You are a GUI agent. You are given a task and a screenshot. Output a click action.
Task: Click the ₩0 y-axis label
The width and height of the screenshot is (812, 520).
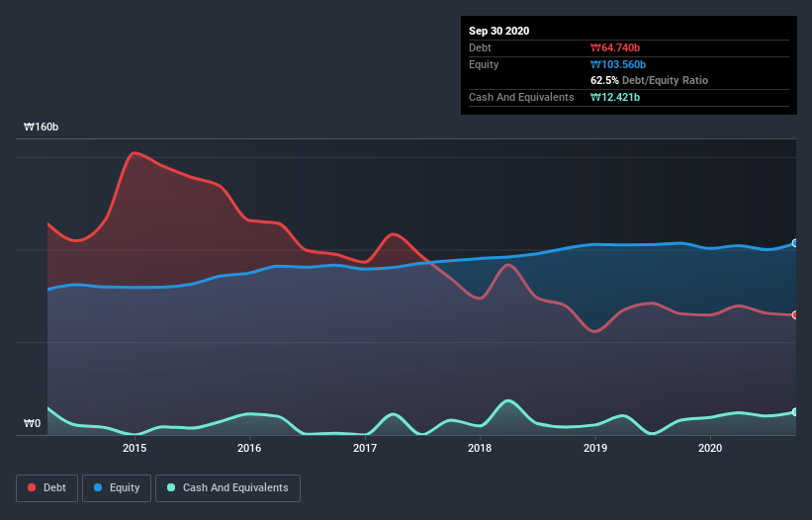32,423
